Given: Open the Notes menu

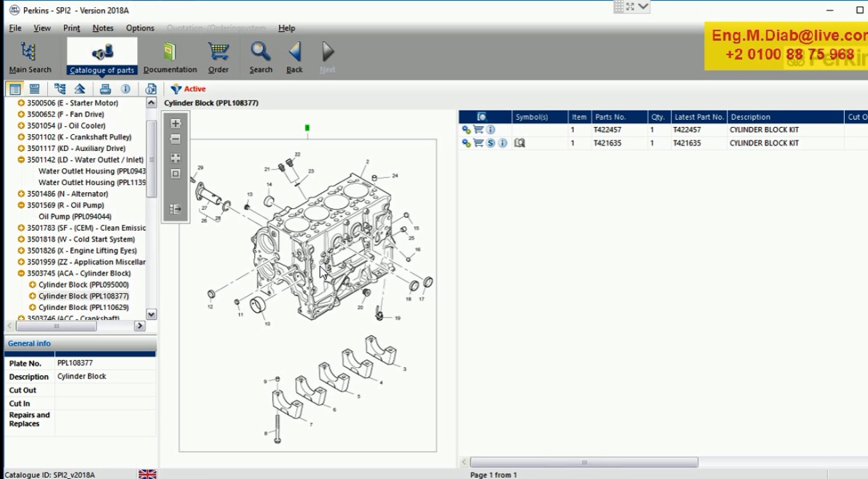Looking at the screenshot, I should coord(103,28).
